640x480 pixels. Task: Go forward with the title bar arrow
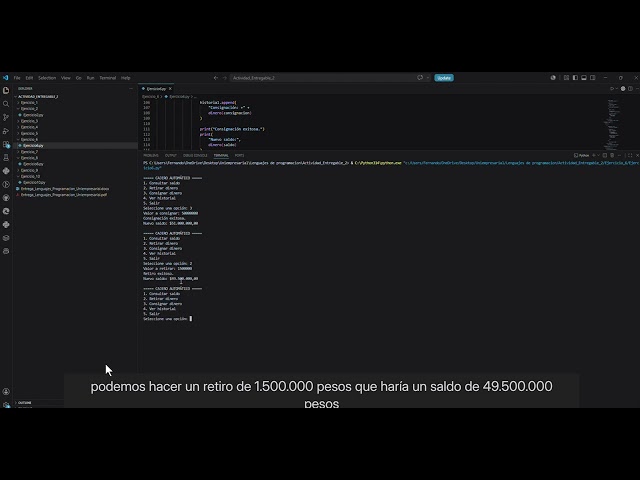click(x=224, y=78)
